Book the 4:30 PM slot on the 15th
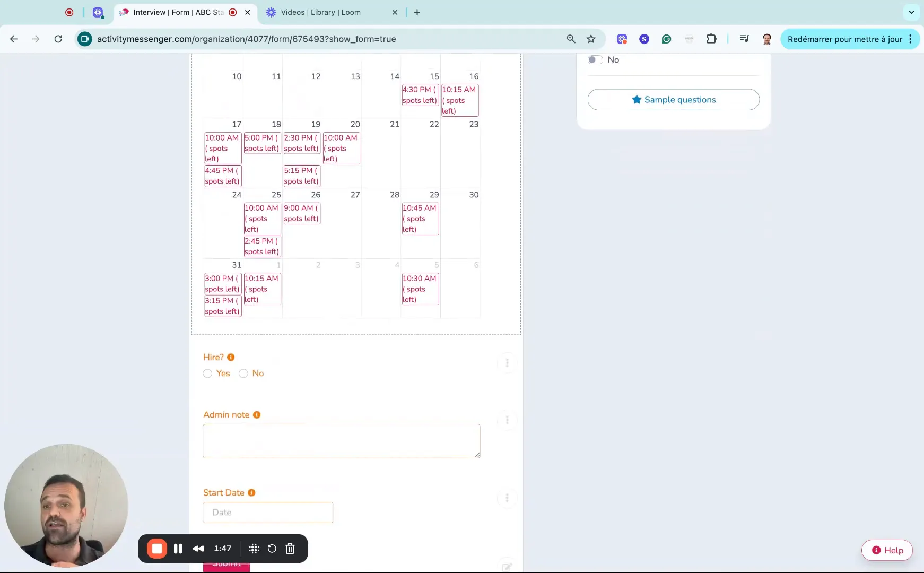Viewport: 924px width, 573px height. pos(420,95)
